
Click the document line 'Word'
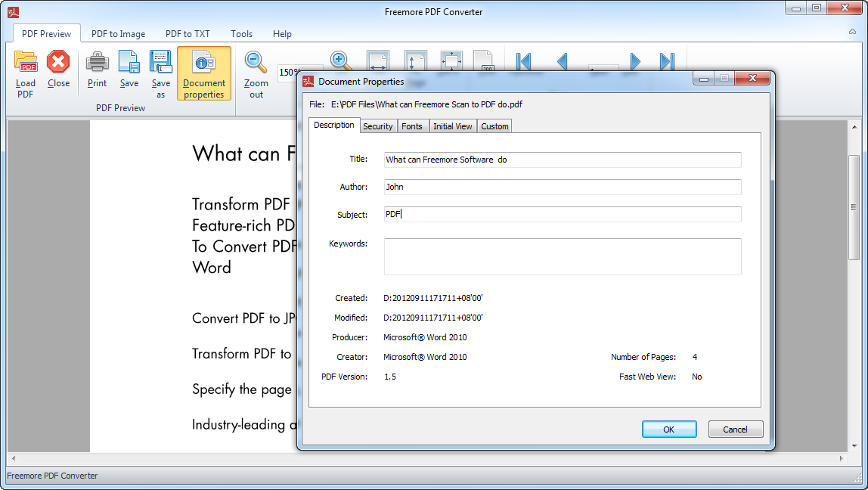click(x=212, y=268)
